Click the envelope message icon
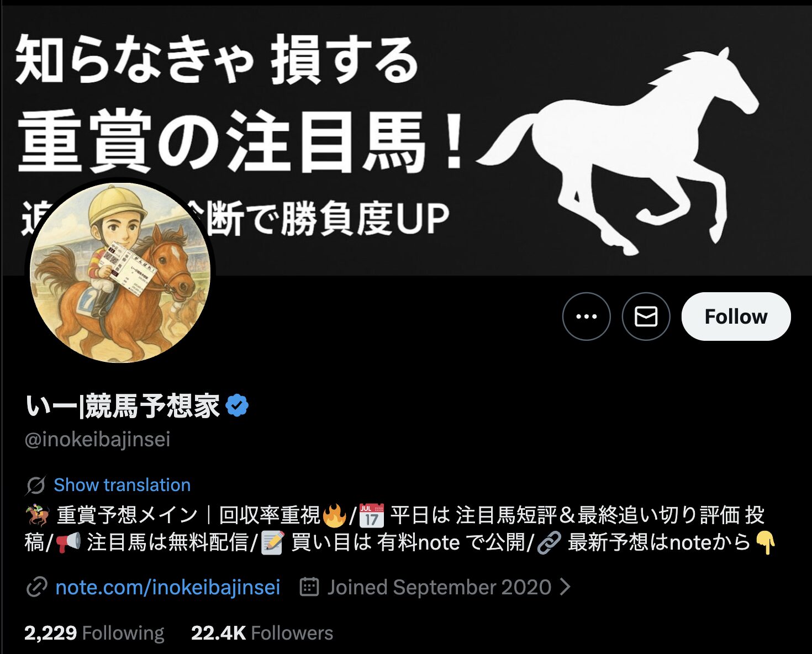This screenshot has height=654, width=812. click(646, 317)
